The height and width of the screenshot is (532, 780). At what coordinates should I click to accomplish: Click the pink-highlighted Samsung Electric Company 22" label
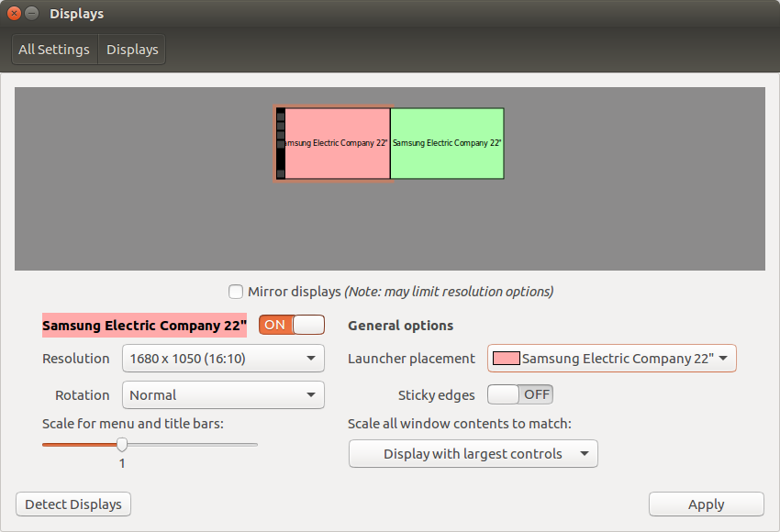(x=144, y=326)
